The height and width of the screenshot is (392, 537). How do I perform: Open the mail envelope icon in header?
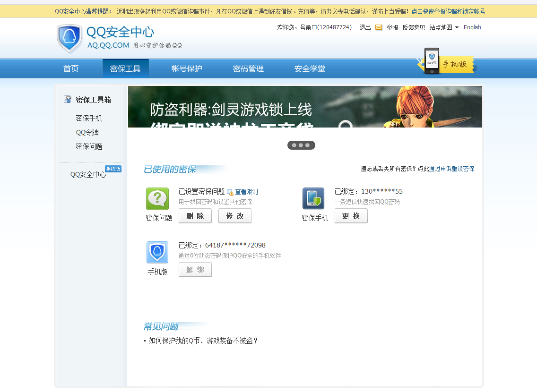coord(379,27)
